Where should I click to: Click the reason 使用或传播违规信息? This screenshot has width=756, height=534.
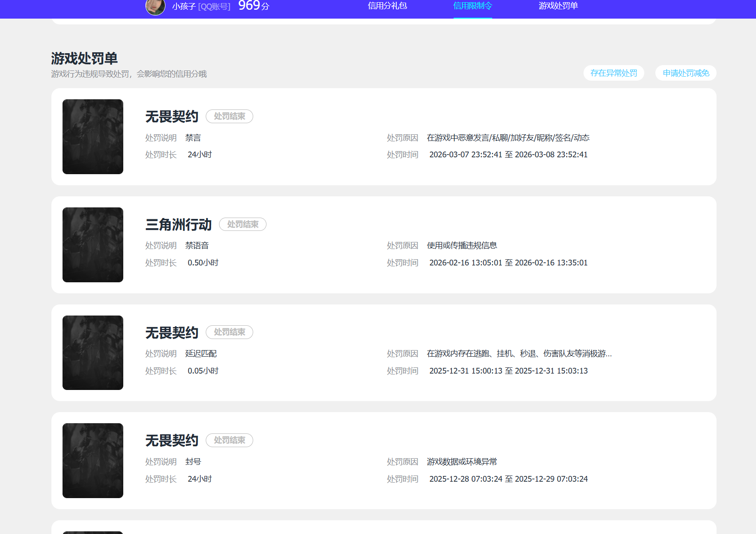(x=462, y=246)
